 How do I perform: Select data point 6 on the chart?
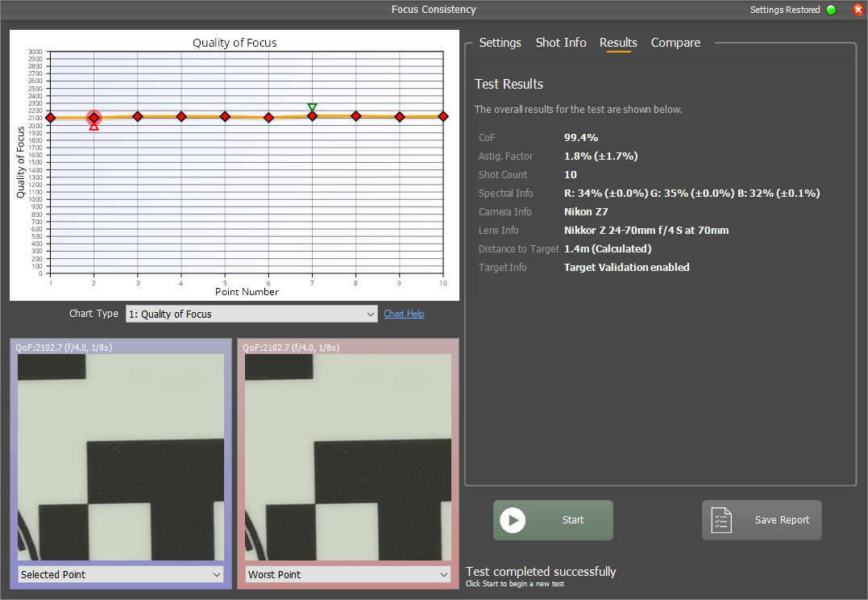tap(268, 118)
